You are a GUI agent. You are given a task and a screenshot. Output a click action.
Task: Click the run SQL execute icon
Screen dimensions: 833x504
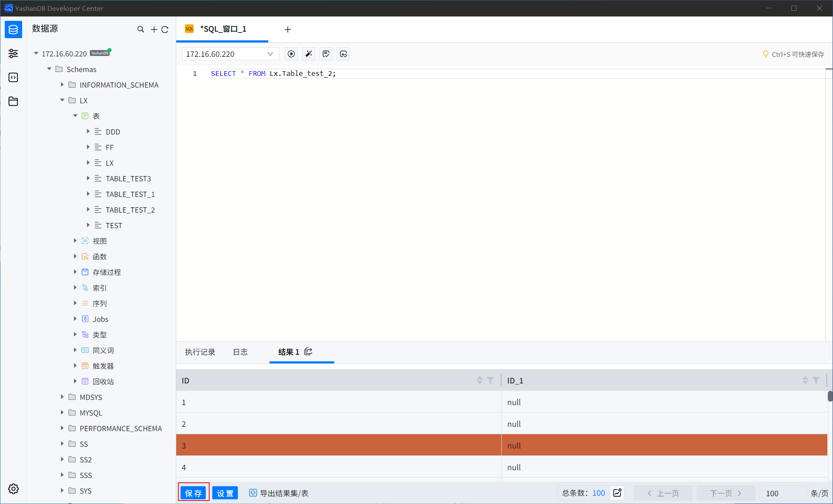(291, 54)
